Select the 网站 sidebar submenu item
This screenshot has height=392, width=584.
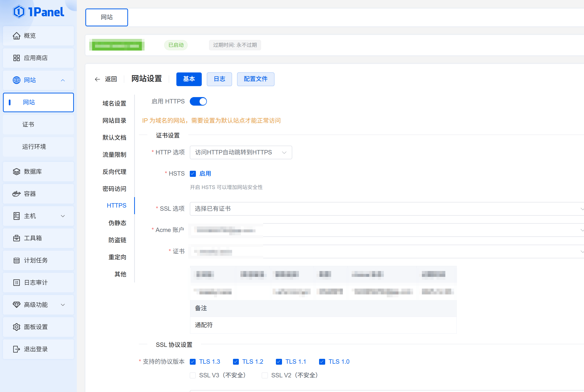pyautogui.click(x=39, y=102)
